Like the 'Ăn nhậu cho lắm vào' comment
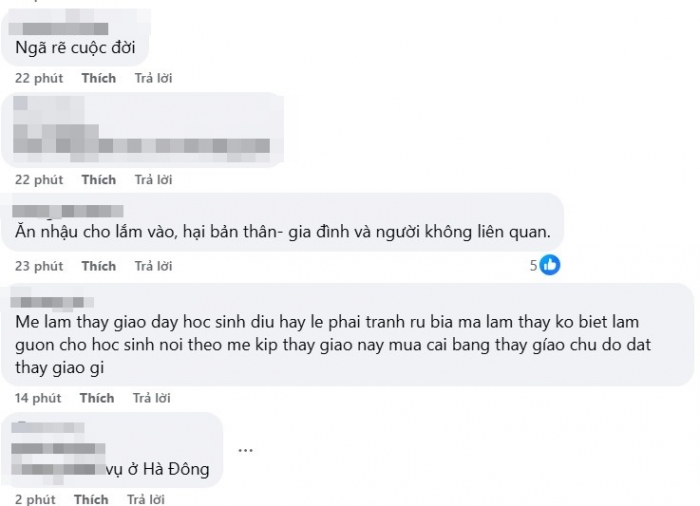Screen dimensions: 700x506 (x=99, y=266)
